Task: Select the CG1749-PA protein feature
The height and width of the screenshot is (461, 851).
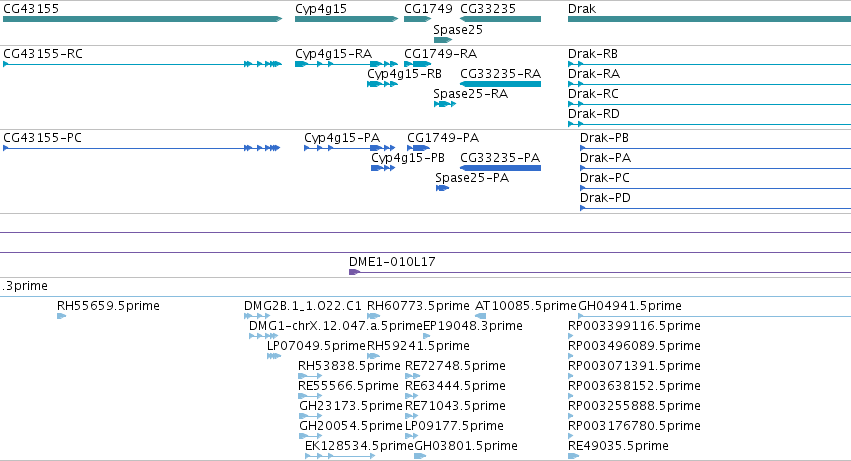Action: pos(418,148)
